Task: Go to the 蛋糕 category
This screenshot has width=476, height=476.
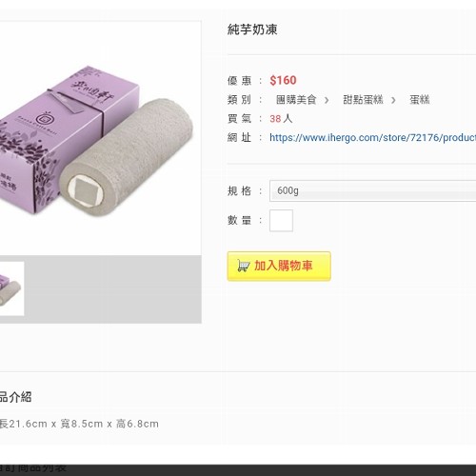Action: [x=420, y=100]
